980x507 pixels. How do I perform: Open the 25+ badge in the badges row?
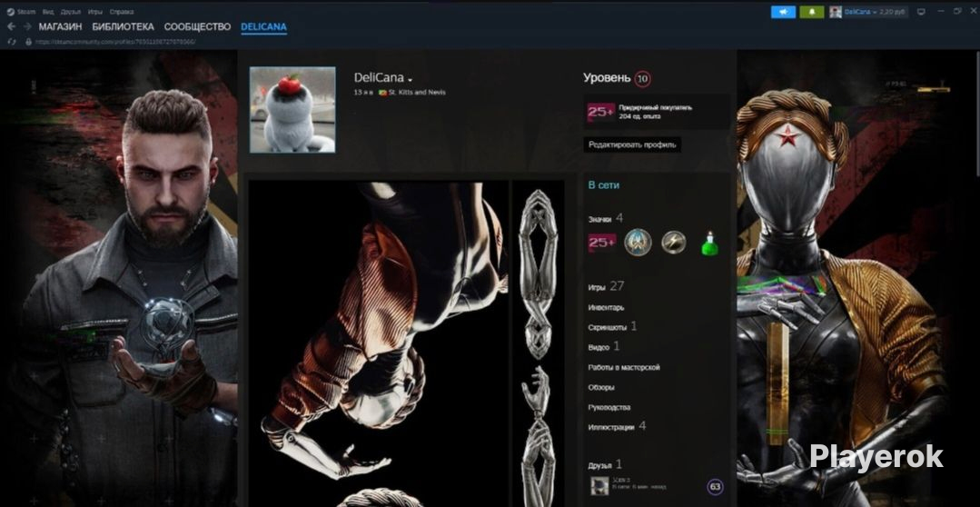pyautogui.click(x=602, y=243)
